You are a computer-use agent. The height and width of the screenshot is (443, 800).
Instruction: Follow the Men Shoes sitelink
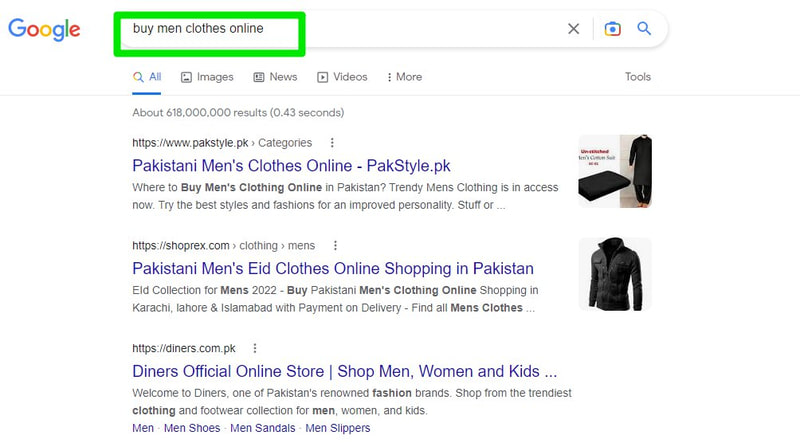[192, 428]
